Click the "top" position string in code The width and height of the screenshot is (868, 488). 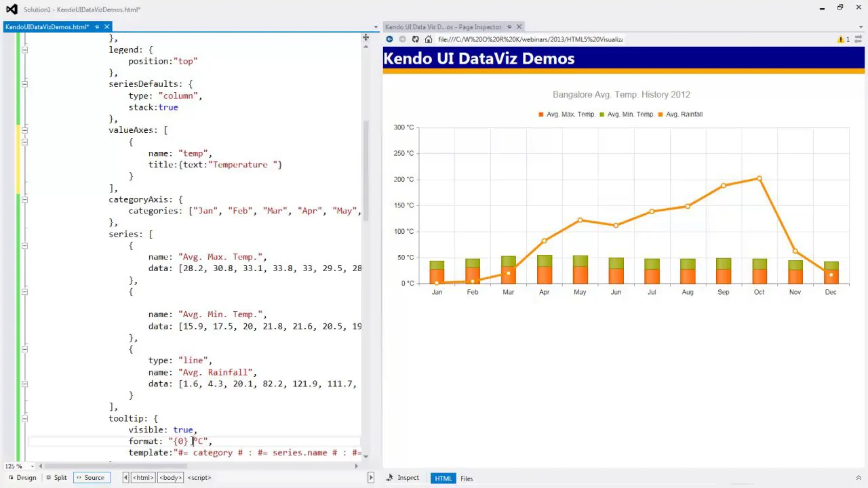186,61
